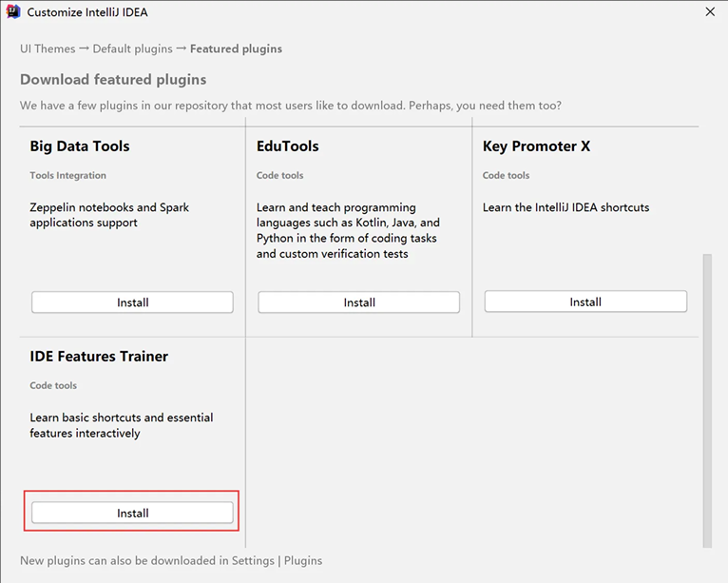Click the IDE Features Trainer title
This screenshot has width=728, height=583.
pos(99,357)
